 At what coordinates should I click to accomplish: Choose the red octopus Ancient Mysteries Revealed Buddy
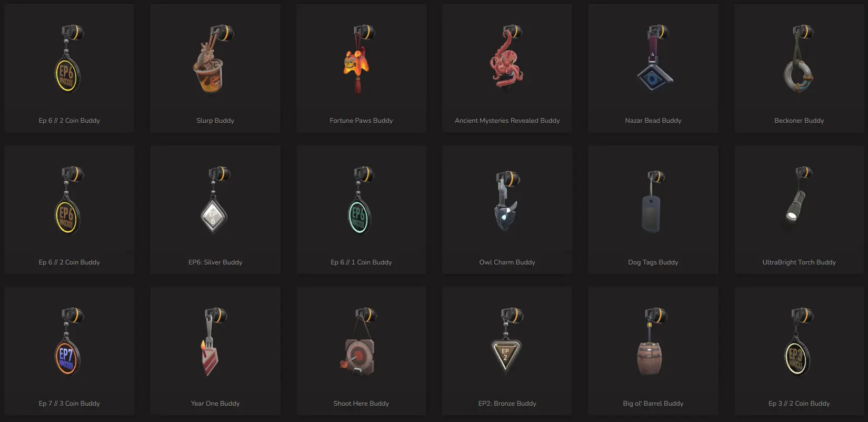pos(506,58)
